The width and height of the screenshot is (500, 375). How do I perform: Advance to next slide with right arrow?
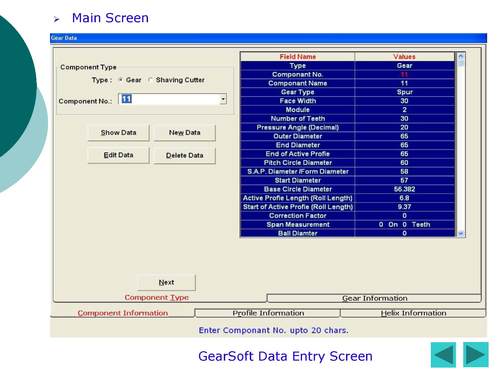point(476,355)
